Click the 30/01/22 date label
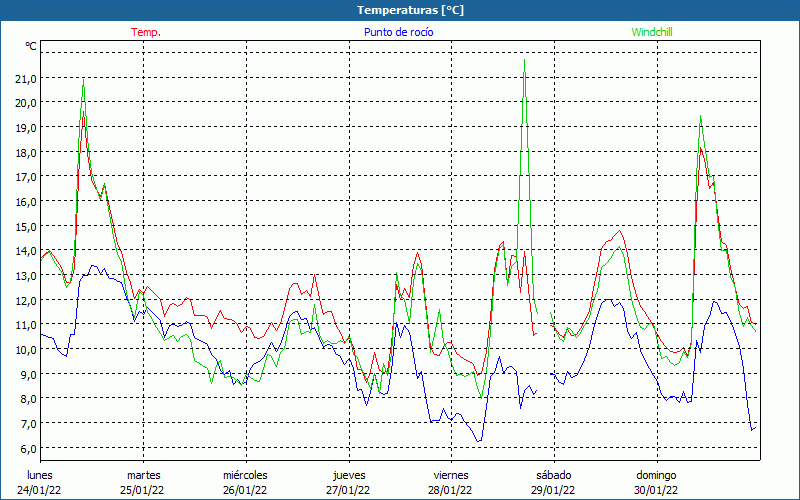800x500 pixels. click(656, 490)
